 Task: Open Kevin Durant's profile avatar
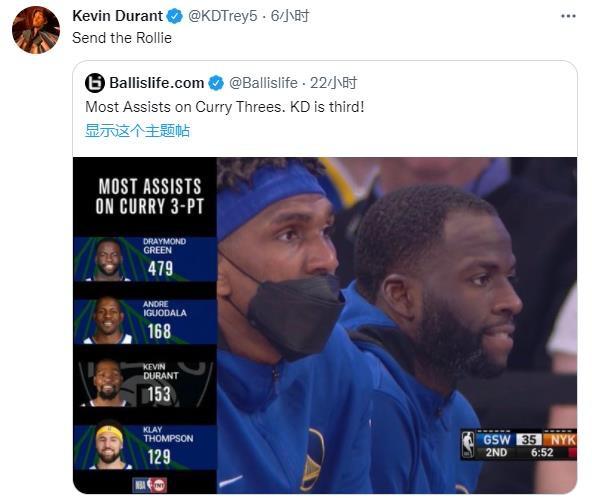coord(36,30)
